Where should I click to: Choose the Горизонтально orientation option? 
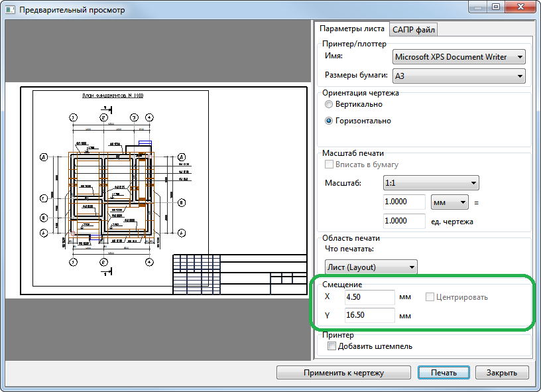pyautogui.click(x=330, y=121)
